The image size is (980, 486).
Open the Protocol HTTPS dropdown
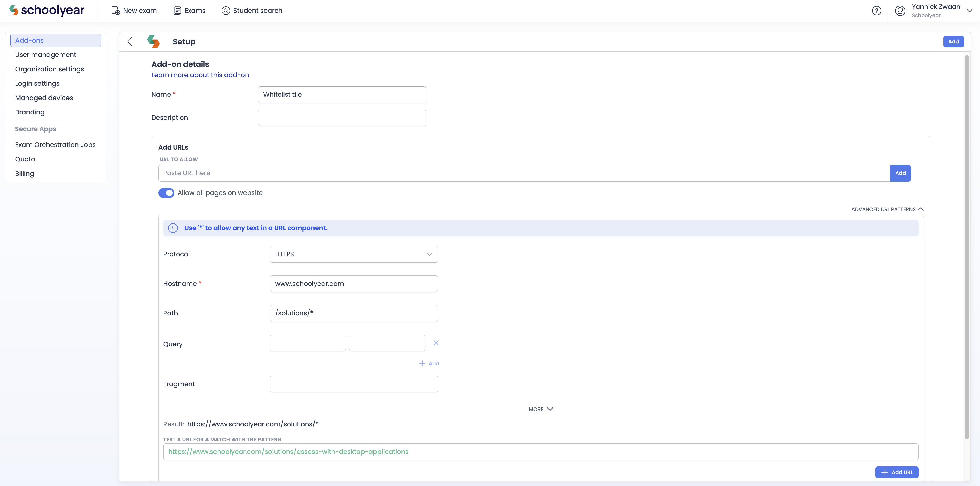click(x=354, y=254)
